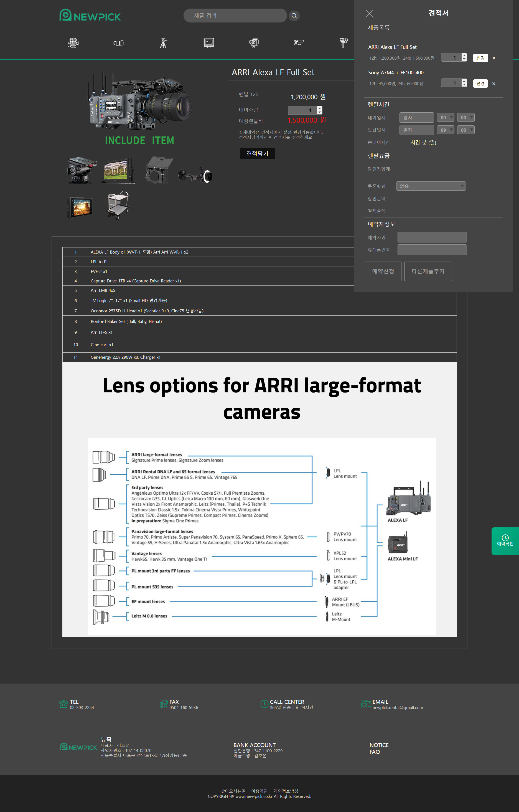Remove ARRI Alexa LF Full Set from quote
The image size is (519, 812).
(x=494, y=58)
